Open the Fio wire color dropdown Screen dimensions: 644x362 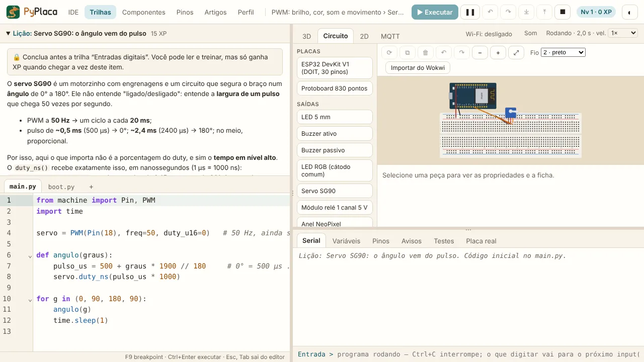(563, 52)
